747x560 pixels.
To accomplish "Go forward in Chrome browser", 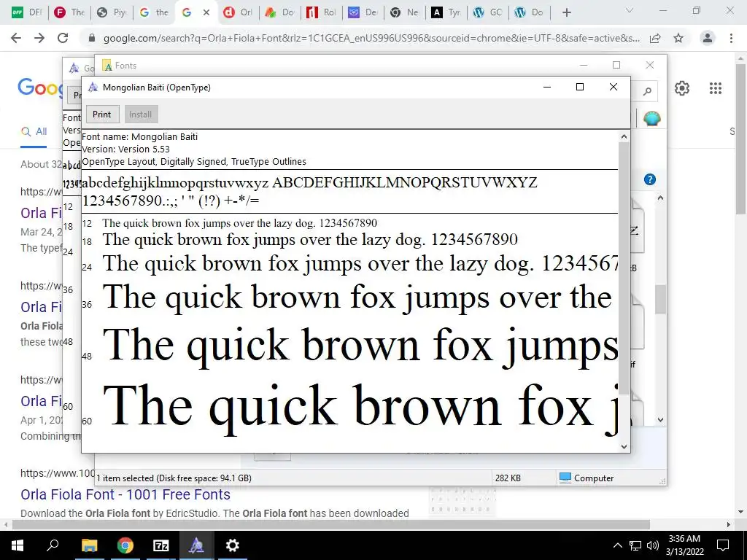I will (x=39, y=38).
